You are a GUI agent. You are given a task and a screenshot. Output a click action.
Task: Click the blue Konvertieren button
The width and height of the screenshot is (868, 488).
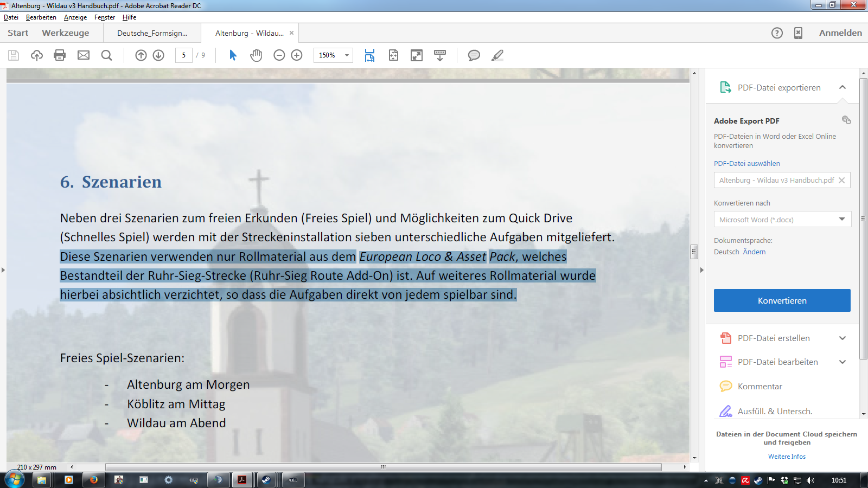pyautogui.click(x=782, y=300)
